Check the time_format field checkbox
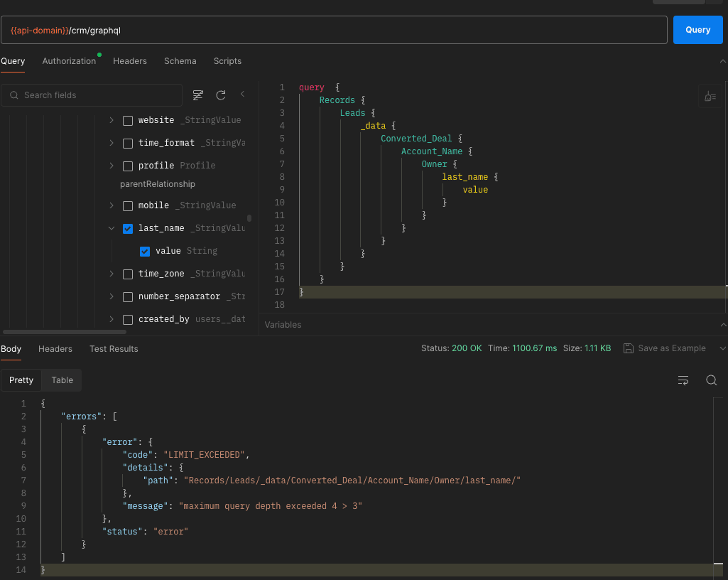This screenshot has height=580, width=728. point(128,144)
